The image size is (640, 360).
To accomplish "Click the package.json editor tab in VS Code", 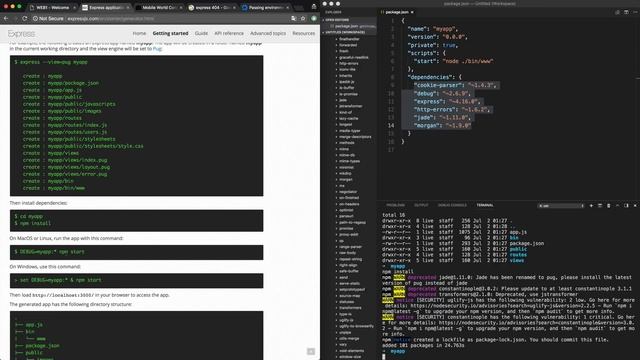I will pos(397,12).
